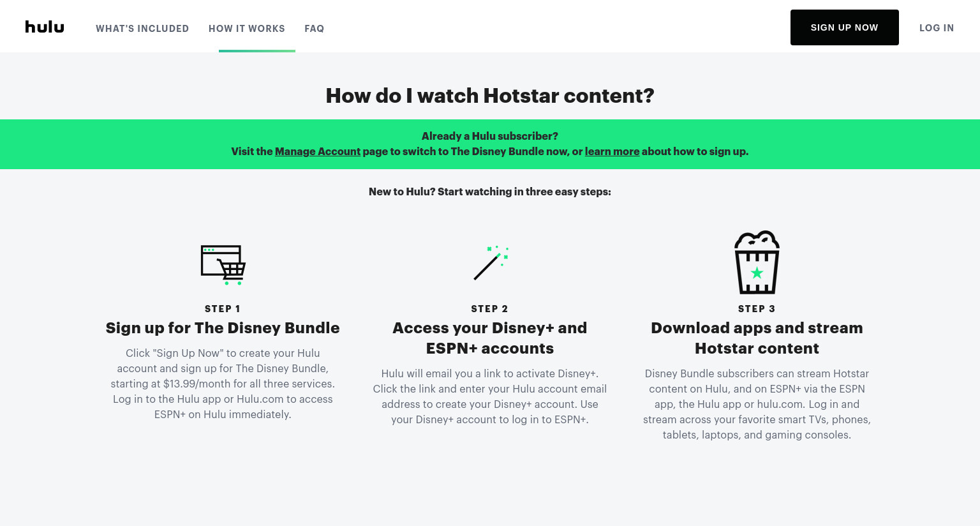Screen dimensions: 980x526
Task: Click the Hulu logo
Action: click(45, 27)
